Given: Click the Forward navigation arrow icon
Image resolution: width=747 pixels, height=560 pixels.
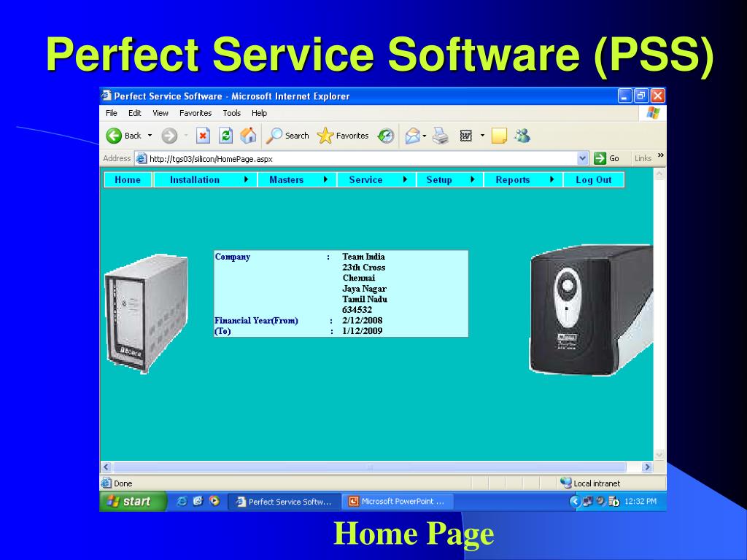Looking at the screenshot, I should tap(169, 136).
